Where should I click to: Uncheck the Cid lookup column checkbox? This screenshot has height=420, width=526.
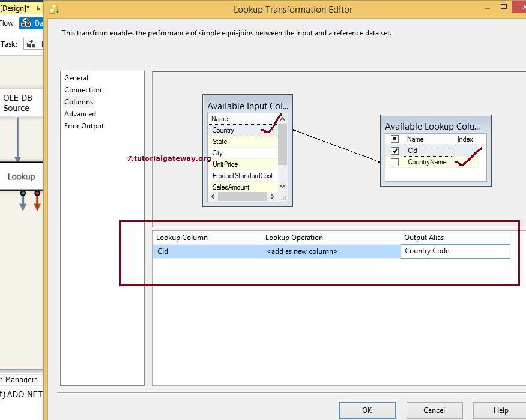point(395,151)
